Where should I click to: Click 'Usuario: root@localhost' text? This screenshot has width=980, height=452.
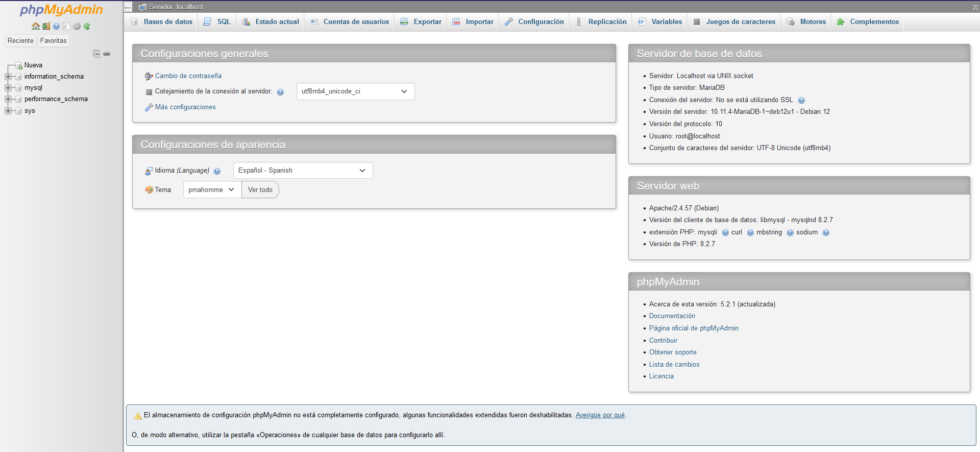point(684,136)
